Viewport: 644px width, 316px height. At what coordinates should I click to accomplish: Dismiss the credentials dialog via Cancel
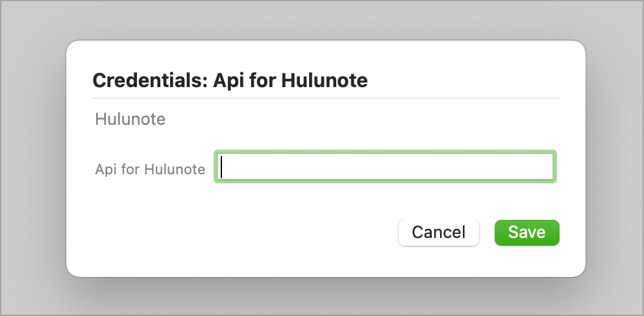pyautogui.click(x=438, y=232)
